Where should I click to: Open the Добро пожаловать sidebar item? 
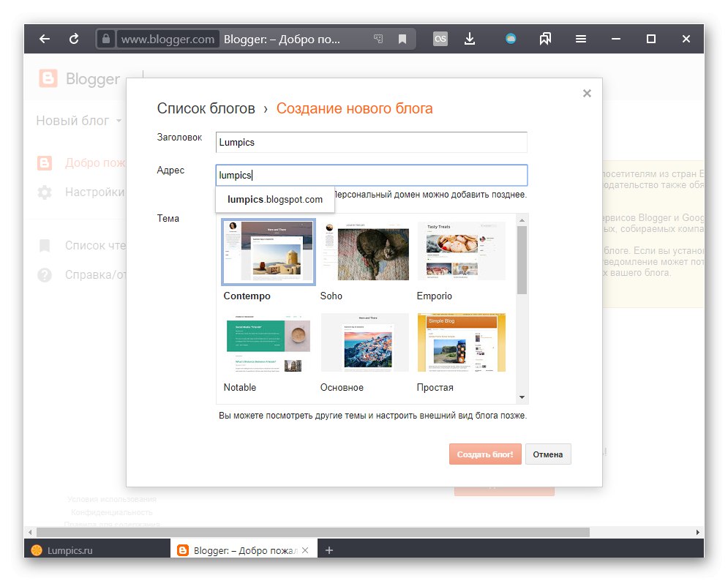95,163
